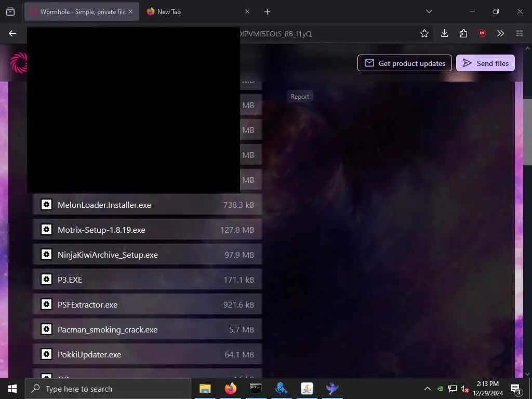Click the 64.1 MB size value
This screenshot has width=532, height=399.
click(x=239, y=354)
